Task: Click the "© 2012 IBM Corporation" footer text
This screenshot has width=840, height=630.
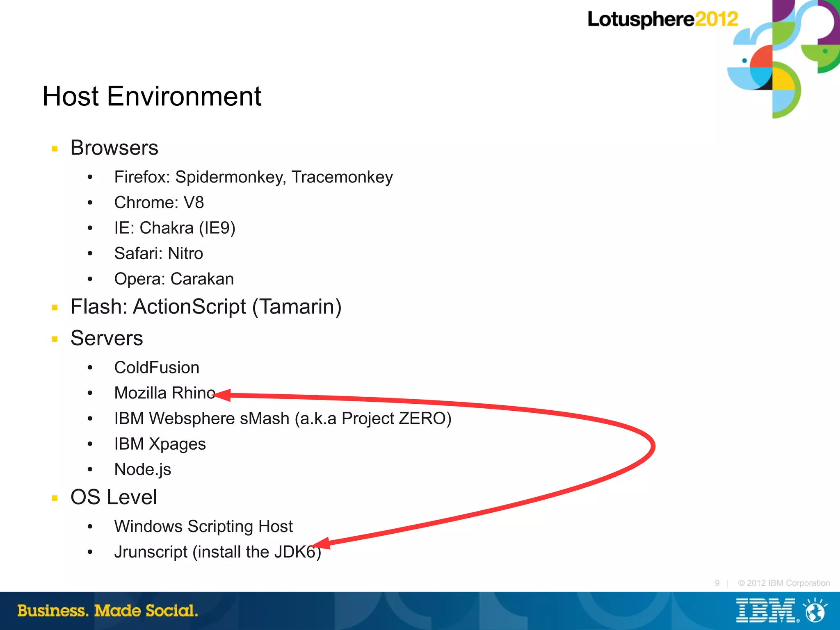Action: [784, 583]
